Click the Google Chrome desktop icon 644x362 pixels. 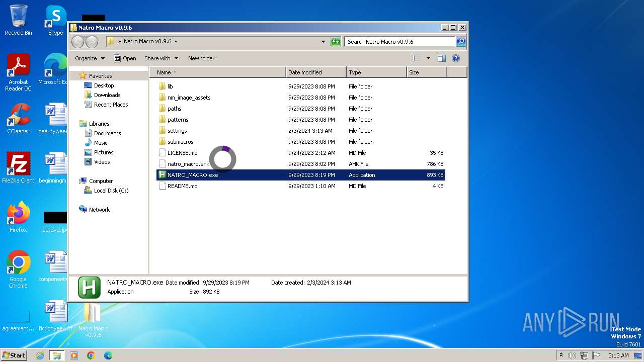tap(18, 269)
